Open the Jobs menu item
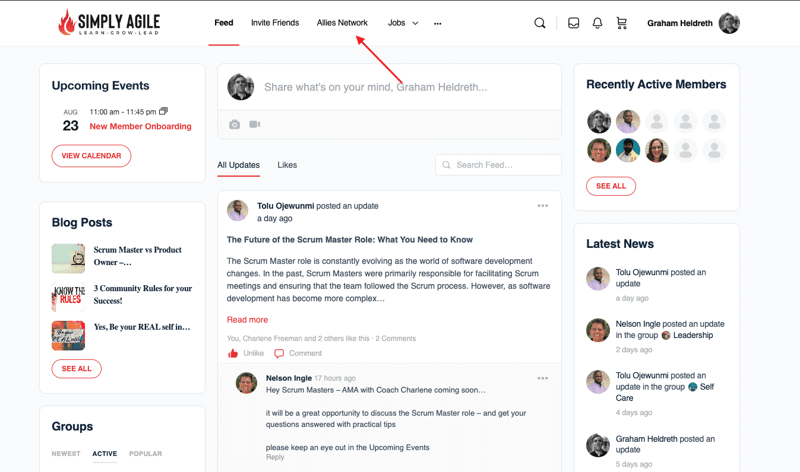This screenshot has width=800, height=472. click(x=396, y=23)
